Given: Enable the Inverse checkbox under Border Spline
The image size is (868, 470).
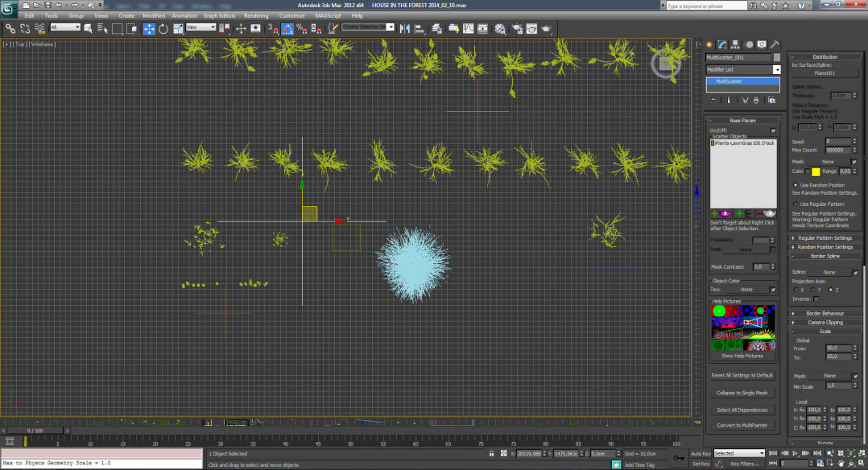Looking at the screenshot, I should [x=816, y=298].
